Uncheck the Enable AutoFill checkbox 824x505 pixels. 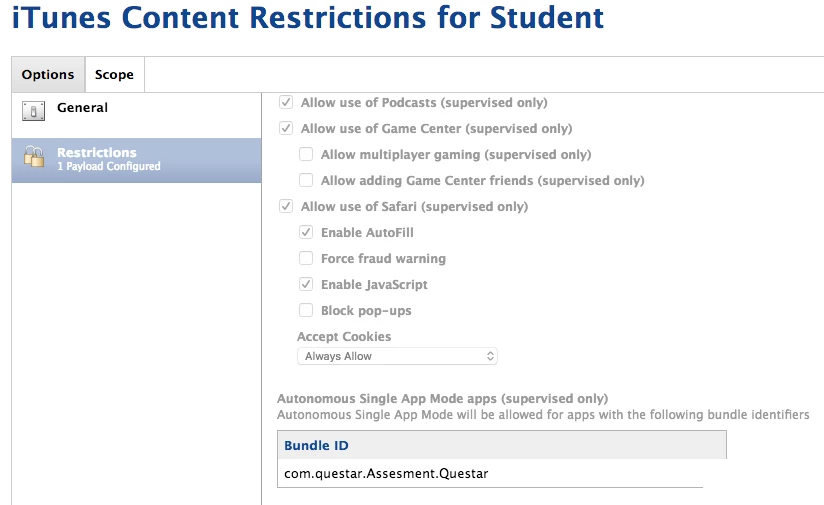pos(306,232)
